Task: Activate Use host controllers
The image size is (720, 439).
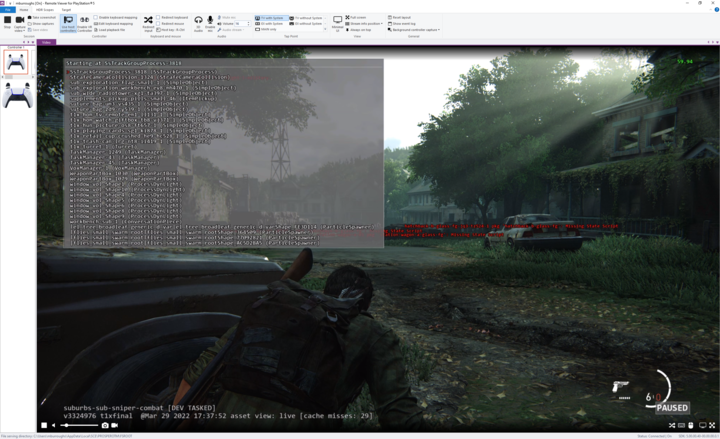Action: click(68, 23)
